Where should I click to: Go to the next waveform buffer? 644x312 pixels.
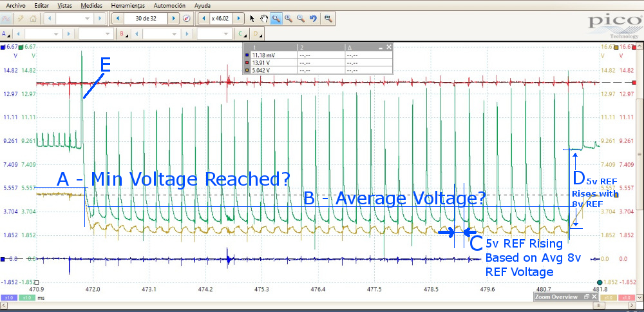tap(173, 19)
